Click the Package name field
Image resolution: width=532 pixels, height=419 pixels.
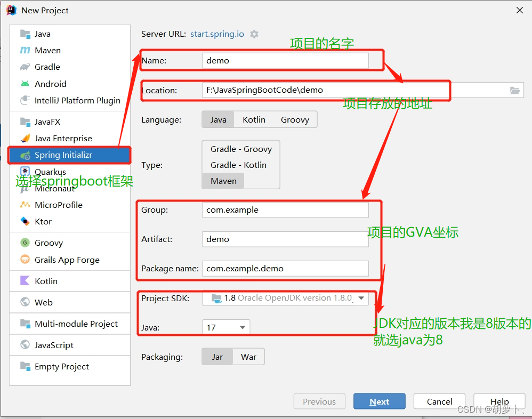[x=285, y=268]
